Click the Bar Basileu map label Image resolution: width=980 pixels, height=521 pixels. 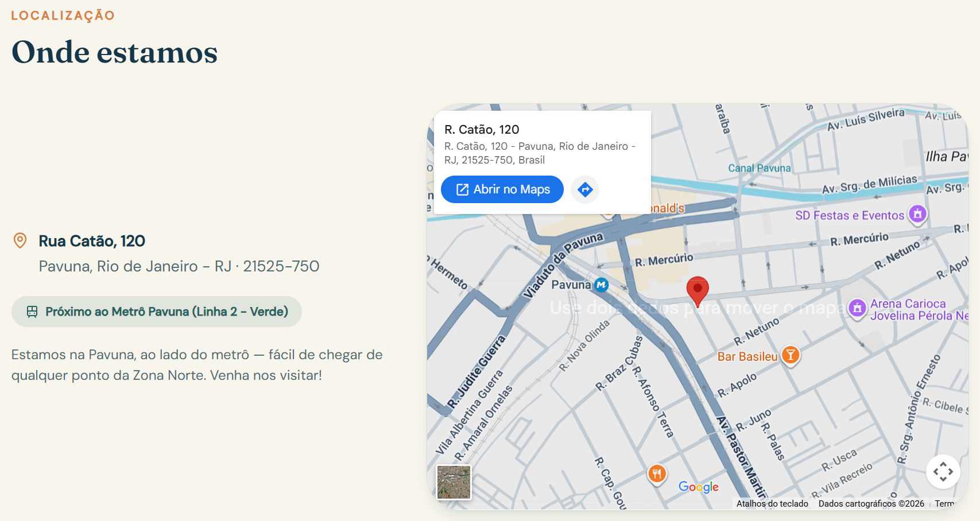pyautogui.click(x=747, y=356)
